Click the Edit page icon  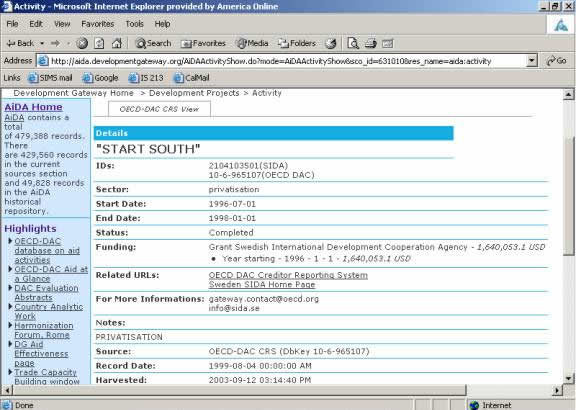click(388, 43)
